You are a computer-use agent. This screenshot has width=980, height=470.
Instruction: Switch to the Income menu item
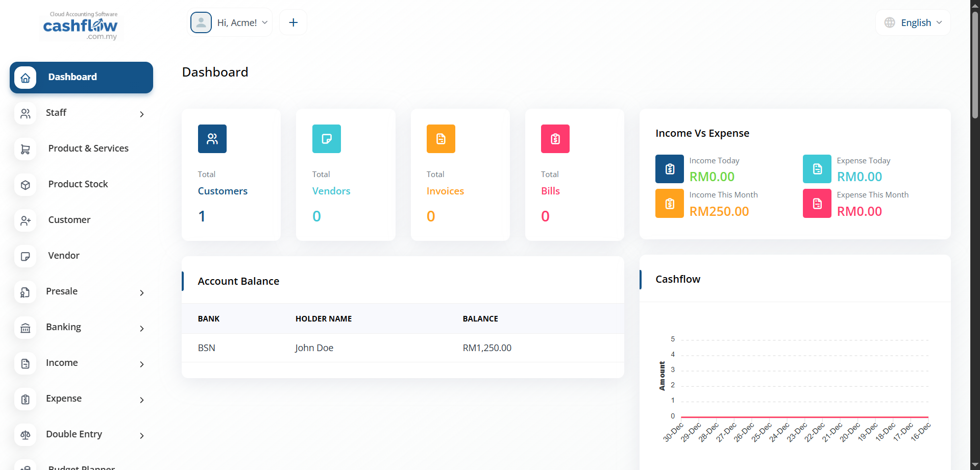coord(62,362)
